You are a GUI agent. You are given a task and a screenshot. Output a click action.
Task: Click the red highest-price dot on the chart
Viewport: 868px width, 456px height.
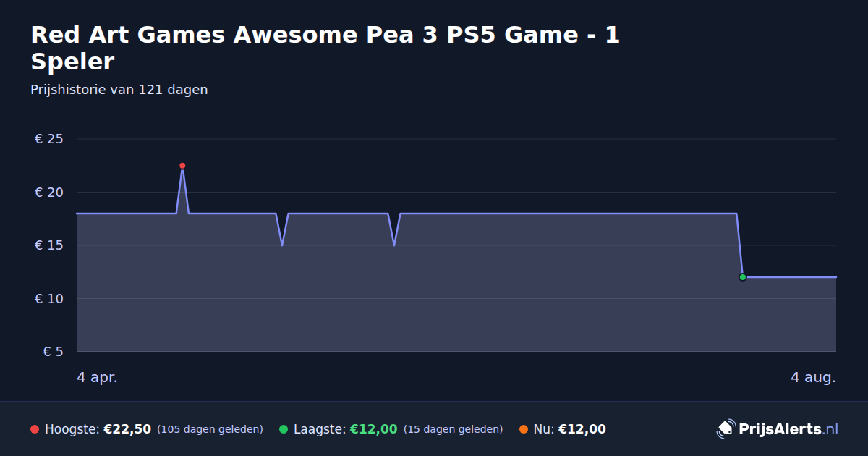click(182, 166)
